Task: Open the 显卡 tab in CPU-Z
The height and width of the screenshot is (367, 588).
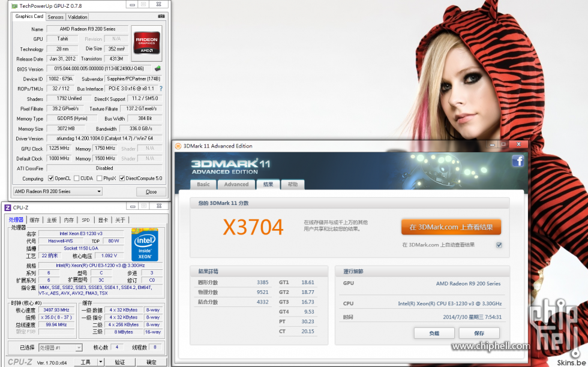Action: pyautogui.click(x=103, y=220)
